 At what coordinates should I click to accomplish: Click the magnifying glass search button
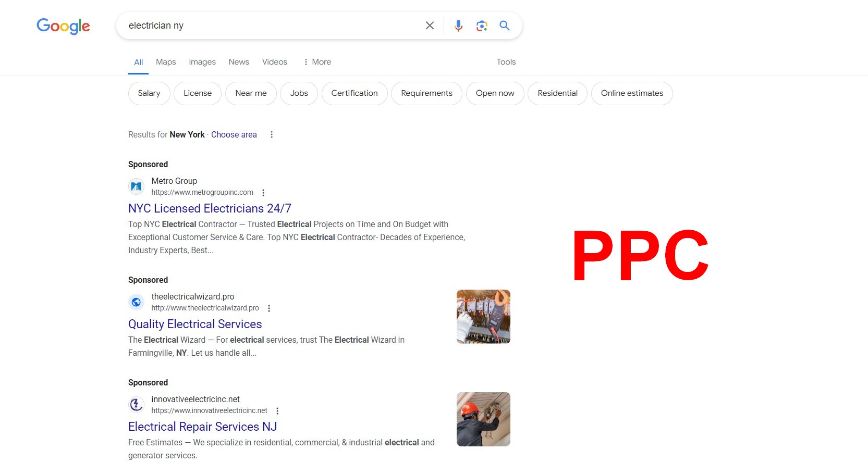tap(505, 26)
